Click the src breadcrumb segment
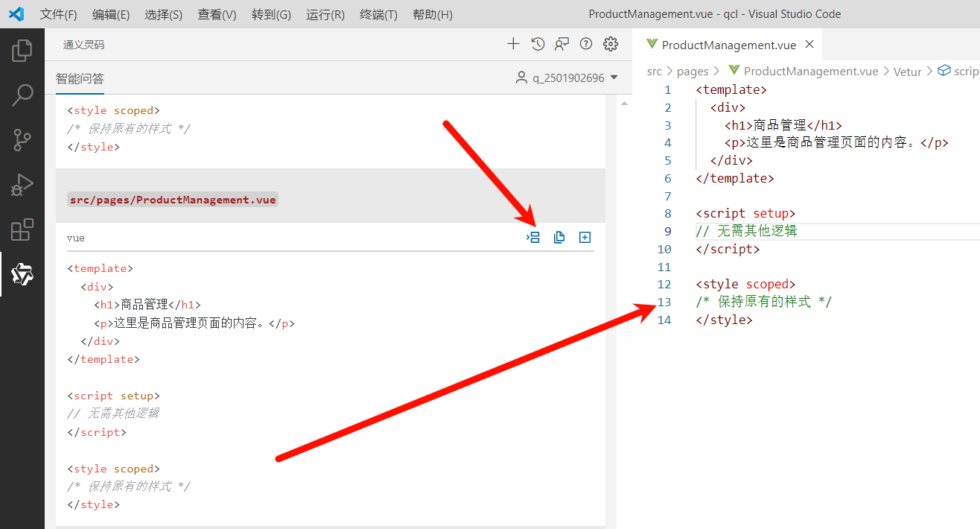Image resolution: width=980 pixels, height=529 pixels. (654, 72)
